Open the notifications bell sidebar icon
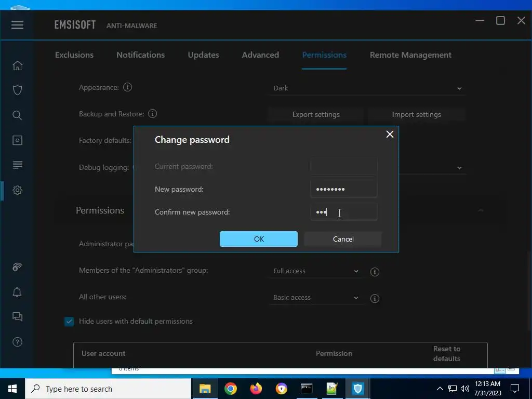The width and height of the screenshot is (532, 399). 17,292
